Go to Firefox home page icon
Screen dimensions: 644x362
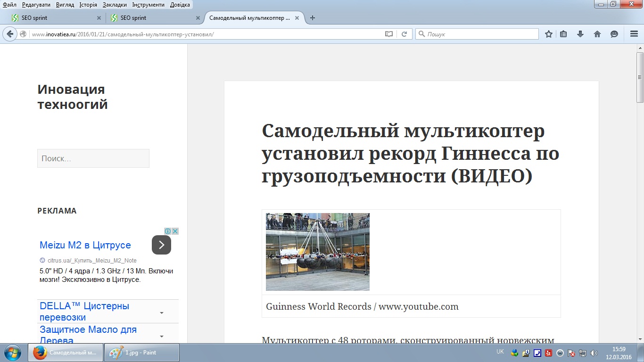coord(597,34)
